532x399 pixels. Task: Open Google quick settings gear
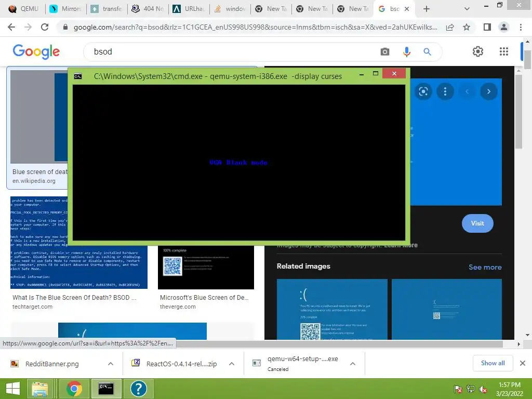[478, 51]
